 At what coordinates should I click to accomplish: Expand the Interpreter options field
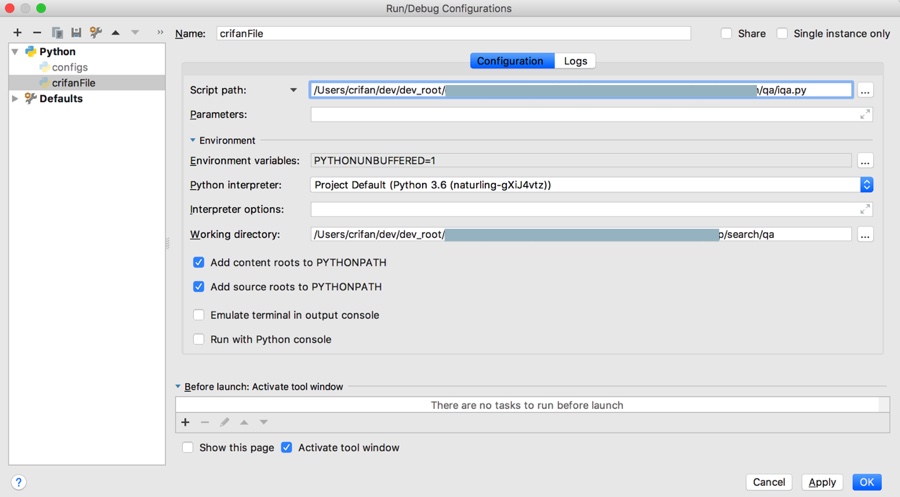click(865, 209)
